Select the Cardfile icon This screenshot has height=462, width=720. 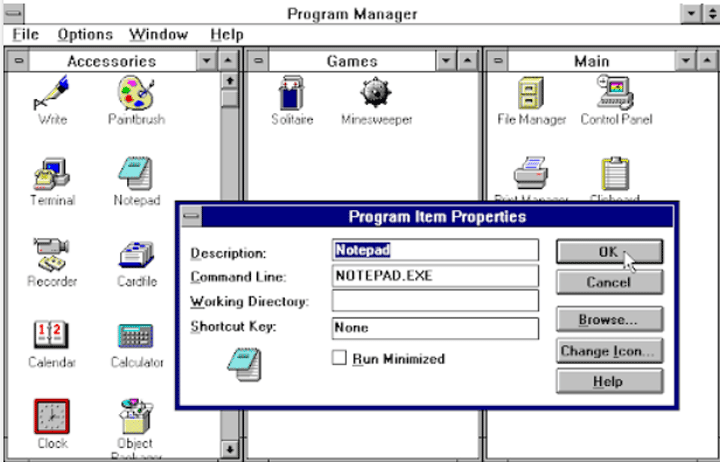pyautogui.click(x=136, y=255)
